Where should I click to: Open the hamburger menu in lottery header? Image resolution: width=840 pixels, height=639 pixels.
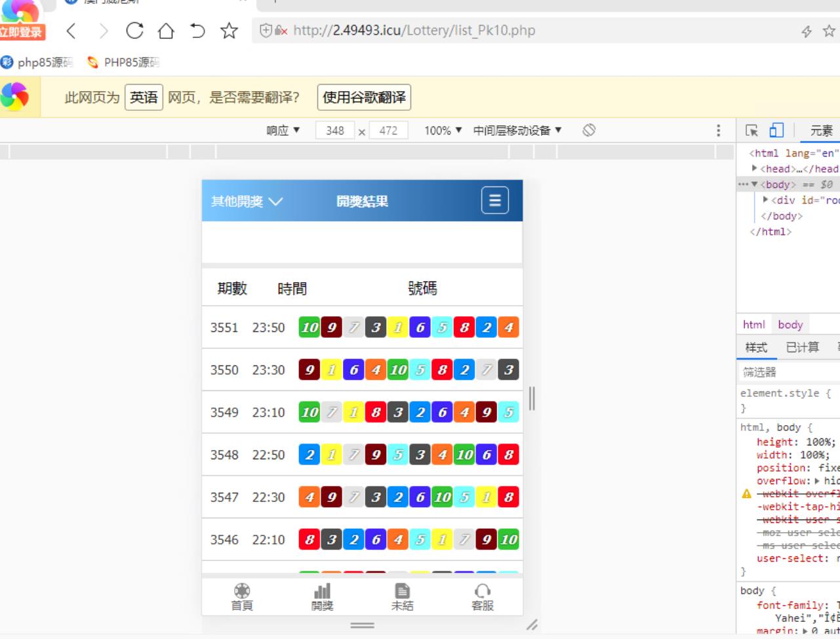click(x=494, y=201)
